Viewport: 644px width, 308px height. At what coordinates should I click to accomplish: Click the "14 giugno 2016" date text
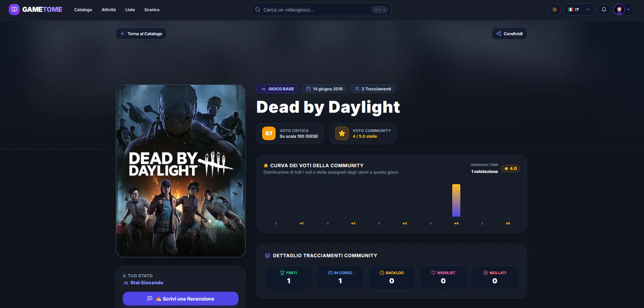tap(328, 89)
